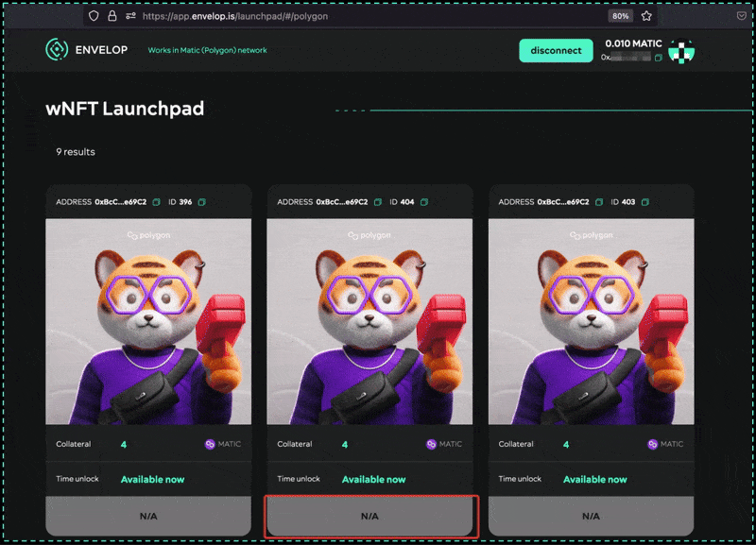
Task: Click the wallet avatar icon in top right corner
Action: click(682, 52)
